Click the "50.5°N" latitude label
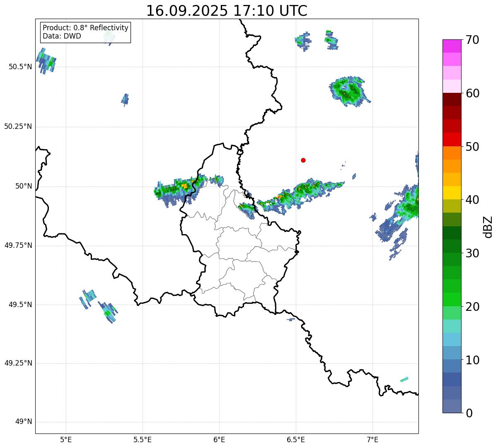 pyautogui.click(x=20, y=67)
